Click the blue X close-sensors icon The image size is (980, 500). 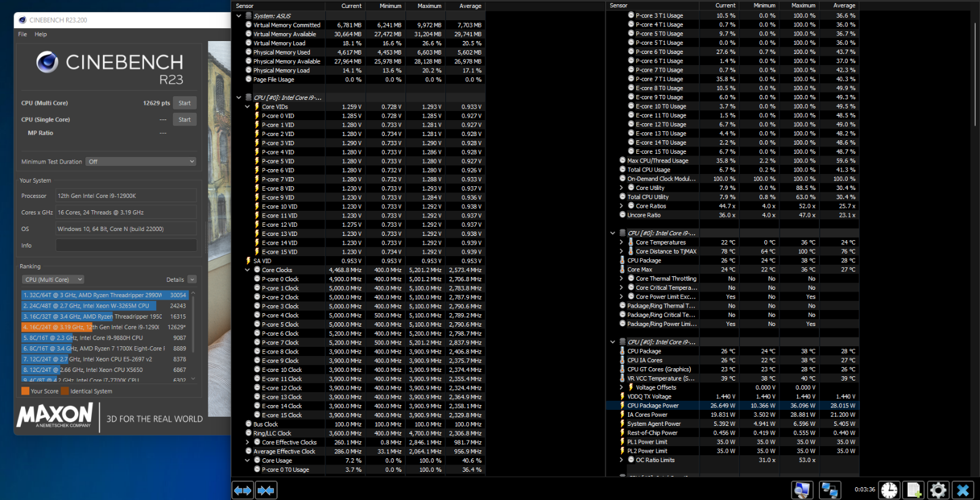963,490
